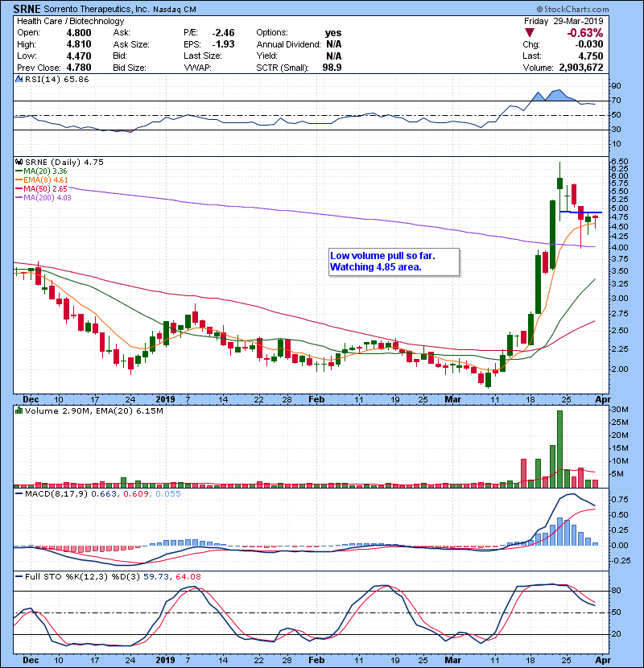Click the MACD signal value 0.609
This screenshot has width=644, height=668.
[136, 494]
